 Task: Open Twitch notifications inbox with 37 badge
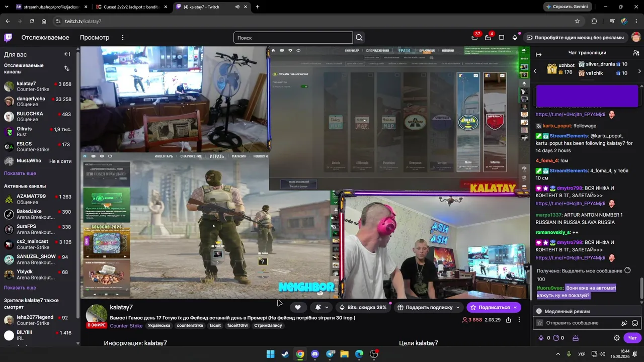[474, 38]
